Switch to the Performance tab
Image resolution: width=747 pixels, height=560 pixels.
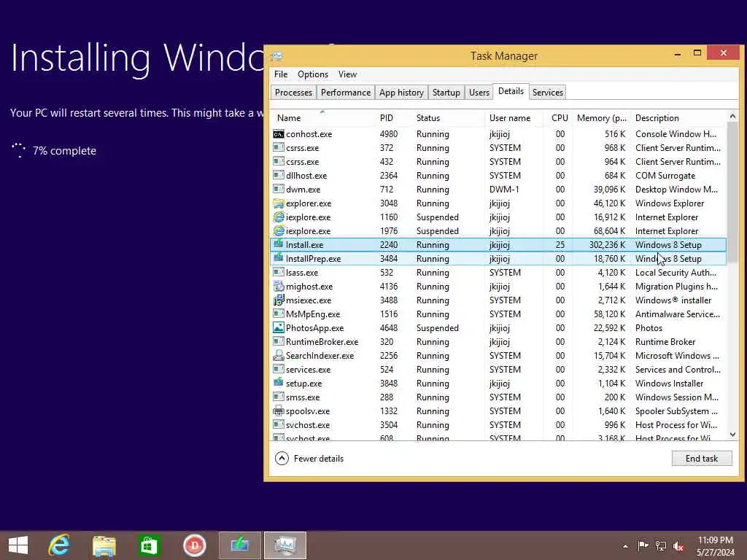tap(345, 93)
